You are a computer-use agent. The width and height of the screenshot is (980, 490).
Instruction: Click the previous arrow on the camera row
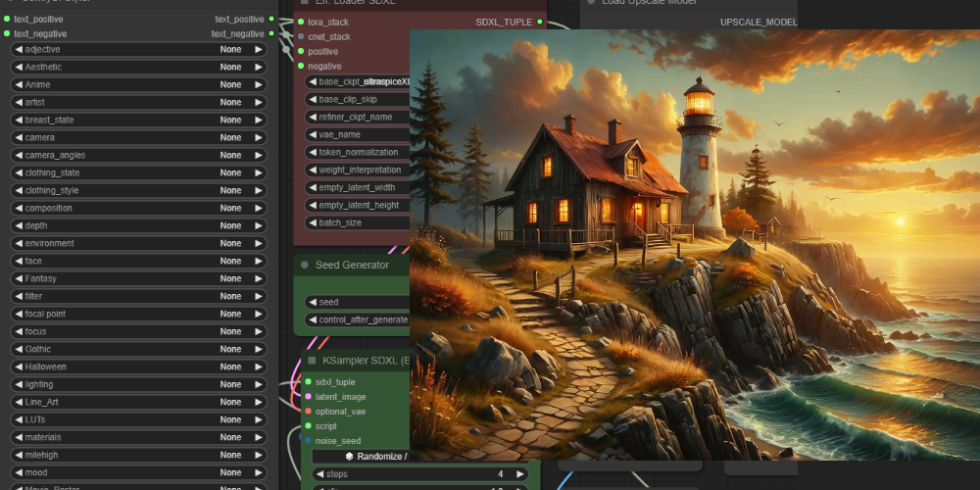click(19, 137)
